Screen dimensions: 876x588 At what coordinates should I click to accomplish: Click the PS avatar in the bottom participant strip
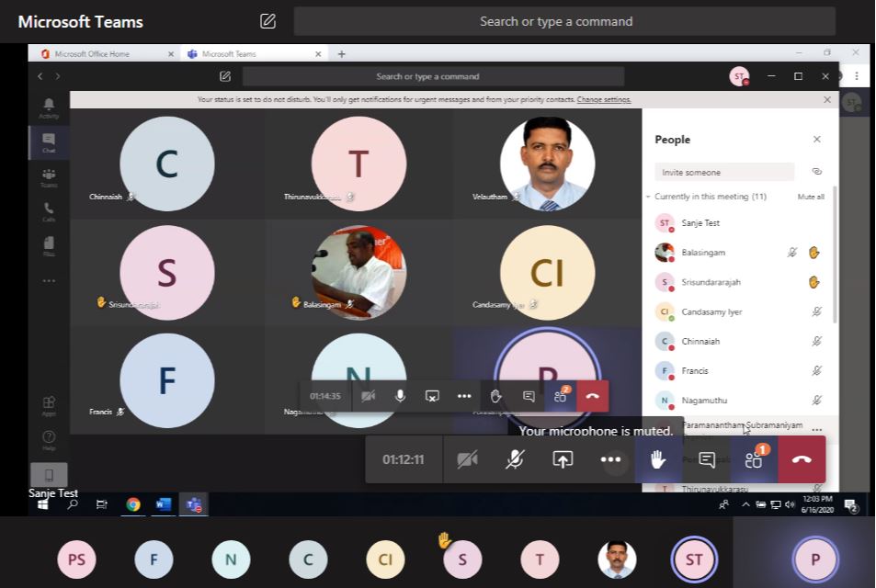(76, 559)
